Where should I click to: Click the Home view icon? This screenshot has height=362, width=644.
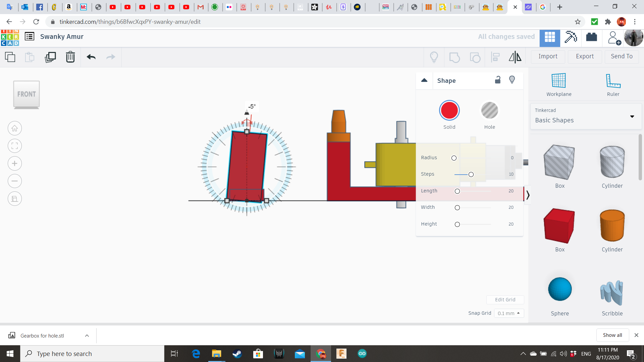tap(15, 128)
